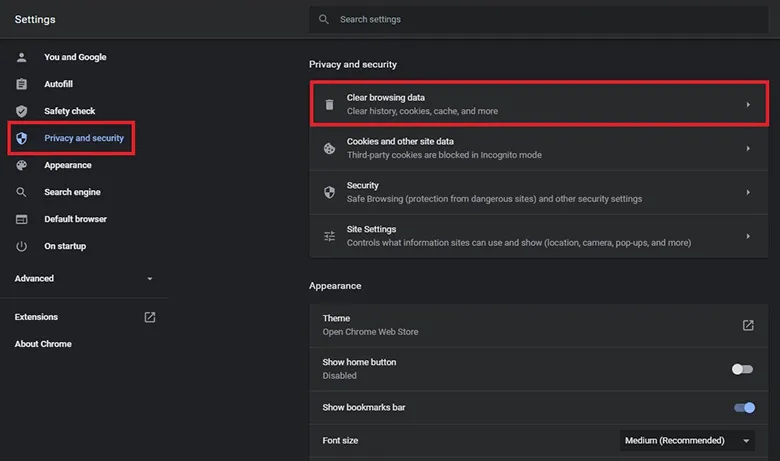Click the Appearance palette icon in sidebar

click(21, 165)
